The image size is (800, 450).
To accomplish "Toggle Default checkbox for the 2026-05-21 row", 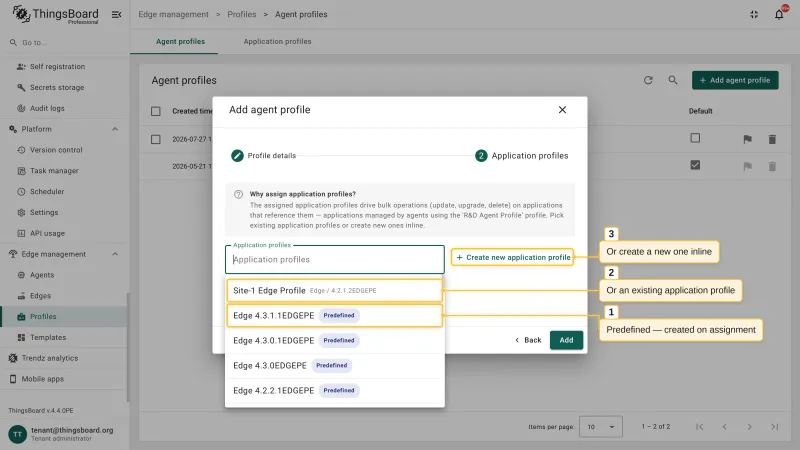I will click(x=695, y=165).
